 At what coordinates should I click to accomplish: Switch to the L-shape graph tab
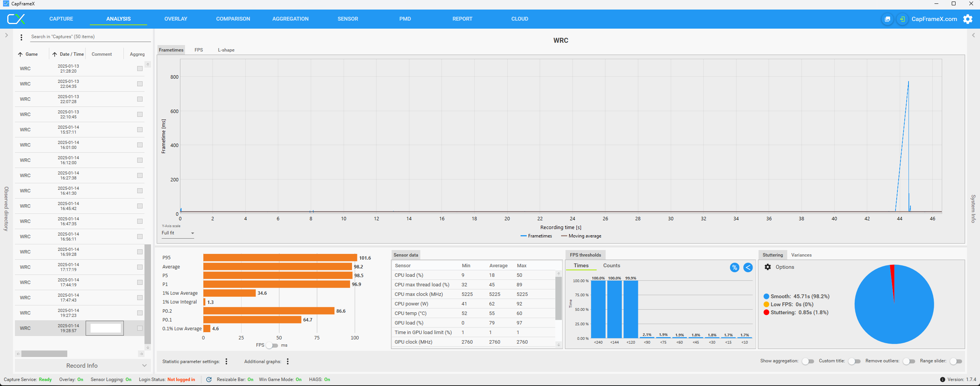coord(226,50)
